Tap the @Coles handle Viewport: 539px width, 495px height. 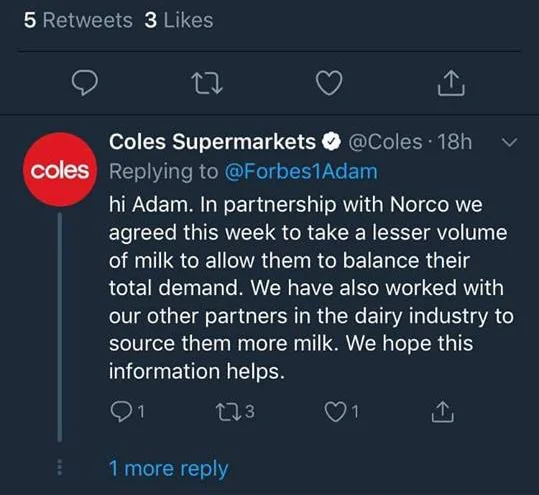385,142
